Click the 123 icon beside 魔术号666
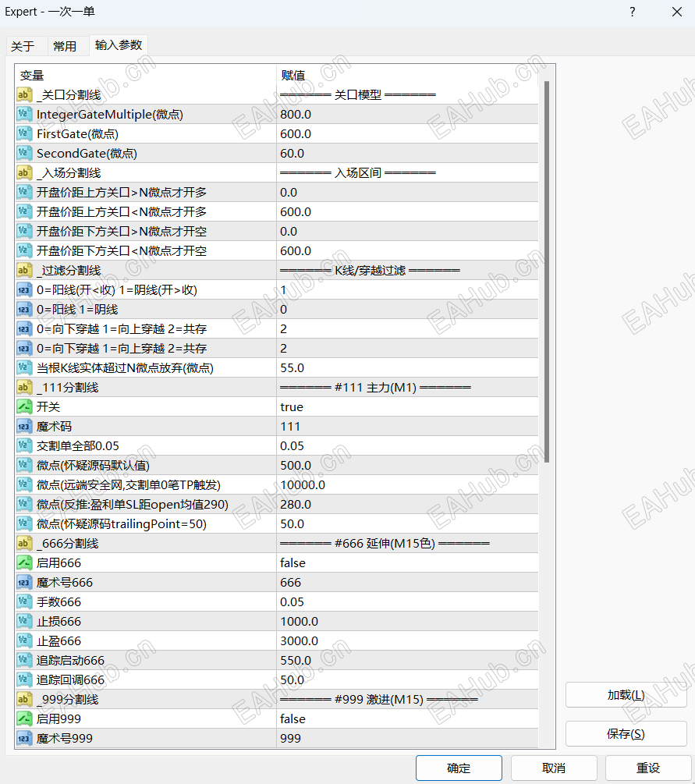695x784 pixels. (x=23, y=582)
